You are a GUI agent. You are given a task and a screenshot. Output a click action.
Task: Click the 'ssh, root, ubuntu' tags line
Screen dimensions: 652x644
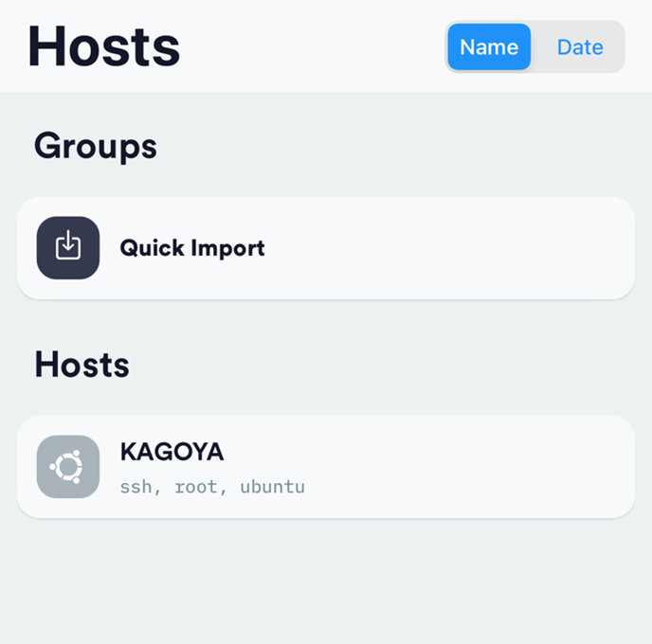click(x=212, y=488)
